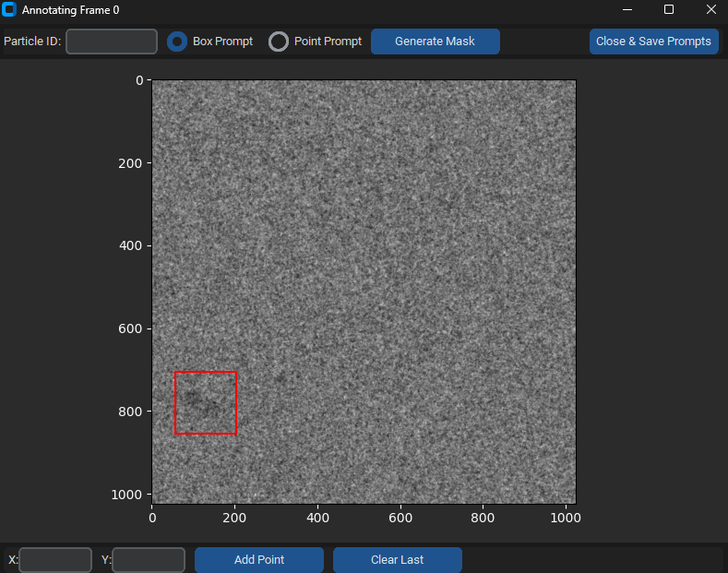The height and width of the screenshot is (573, 728).
Task: Hit the Clear Last button
Action: coord(397,560)
